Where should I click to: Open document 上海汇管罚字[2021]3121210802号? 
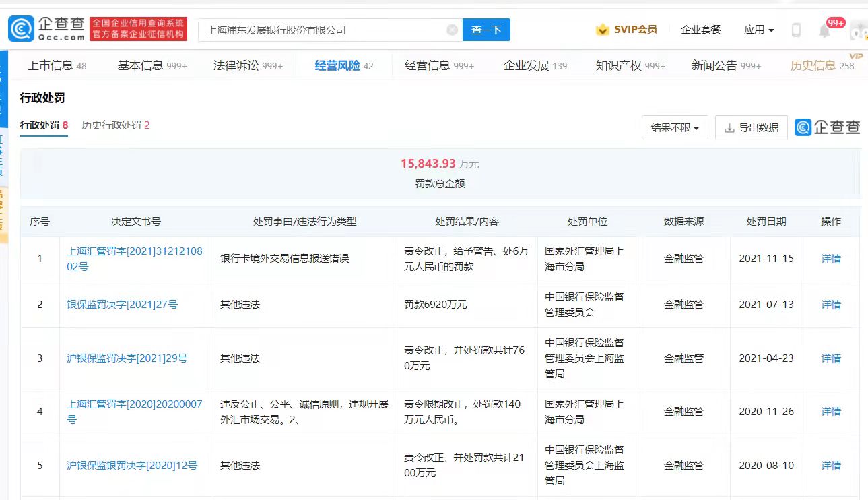click(x=135, y=259)
